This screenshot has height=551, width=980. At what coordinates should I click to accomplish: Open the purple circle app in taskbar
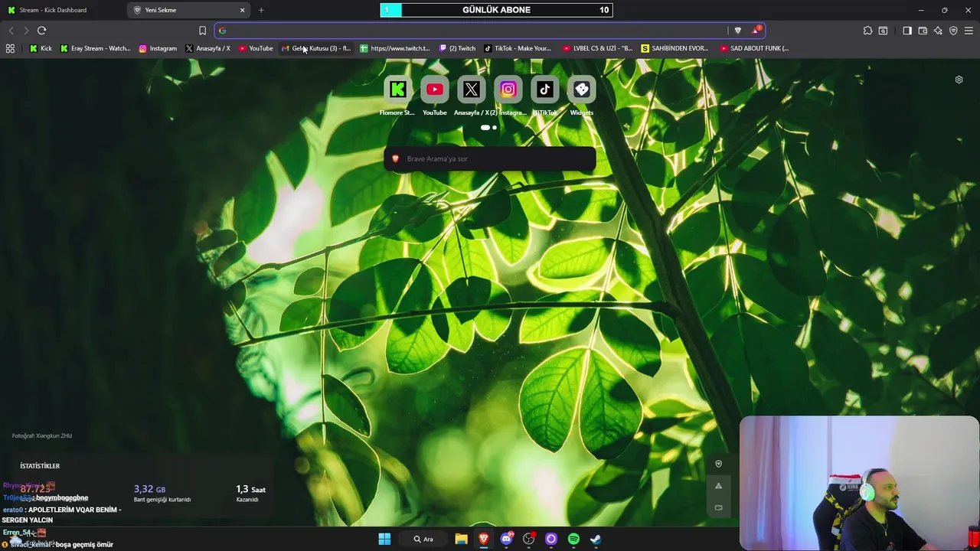coord(550,539)
